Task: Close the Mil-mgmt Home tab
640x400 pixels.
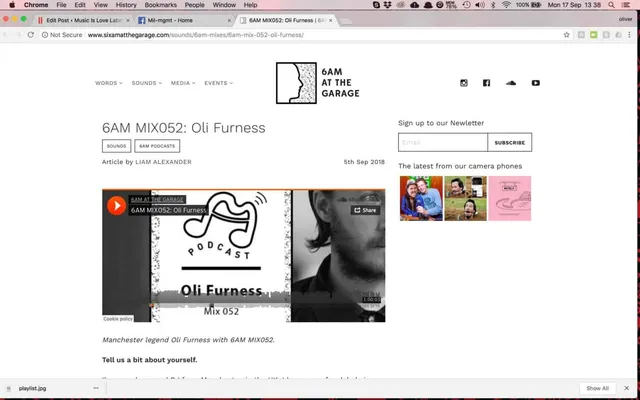Action: pos(229,20)
